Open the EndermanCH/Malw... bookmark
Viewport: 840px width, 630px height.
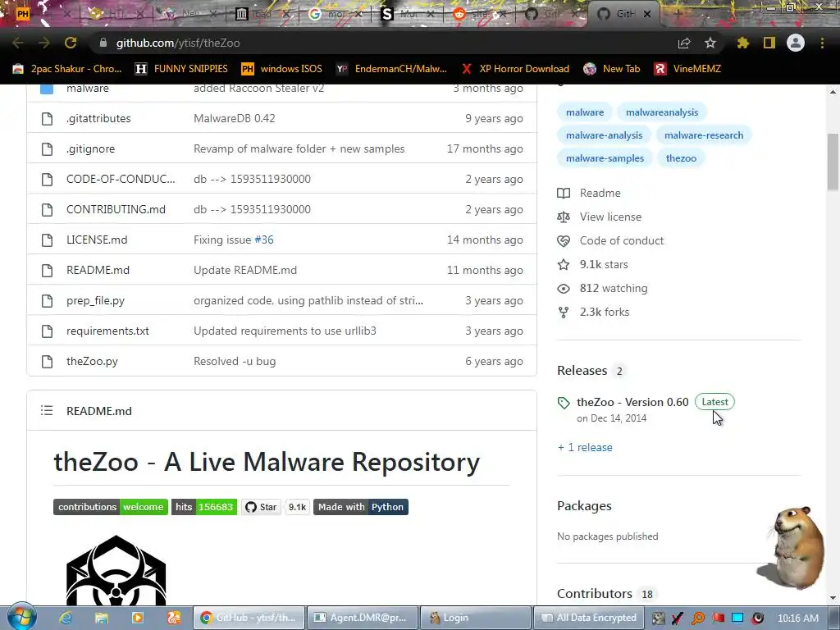tap(391, 69)
